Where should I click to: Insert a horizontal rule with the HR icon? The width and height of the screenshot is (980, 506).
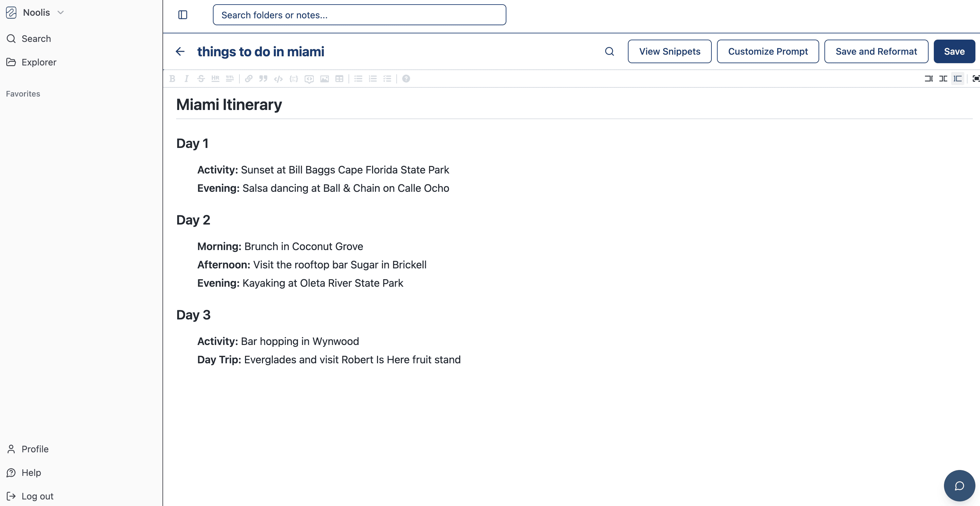point(215,79)
